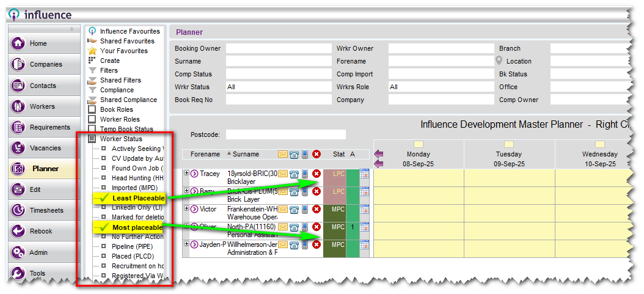Select Create in the side list
This screenshot has width=644, height=294.
[109, 61]
